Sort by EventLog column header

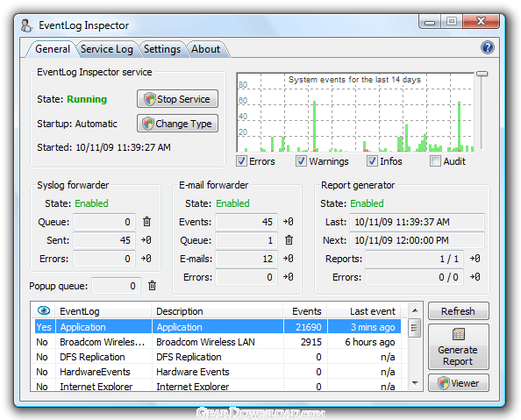point(103,311)
